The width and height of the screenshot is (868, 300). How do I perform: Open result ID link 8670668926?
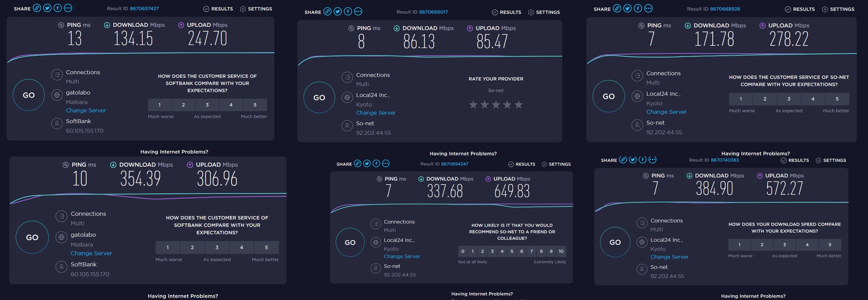tap(725, 9)
